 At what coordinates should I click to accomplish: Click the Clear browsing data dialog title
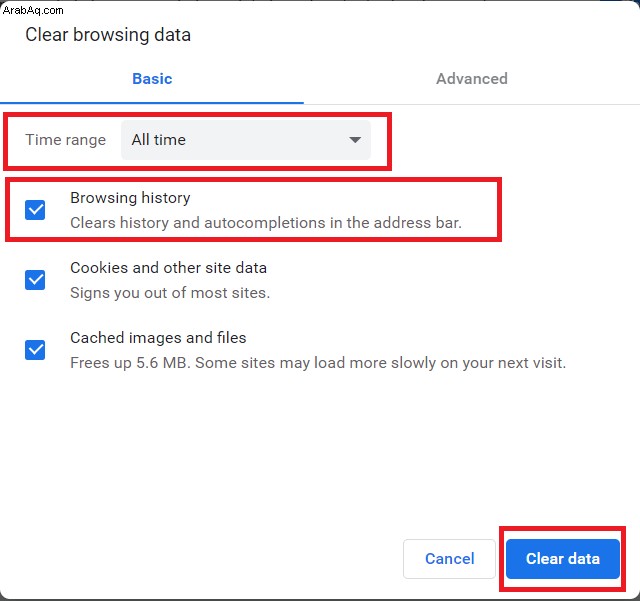[108, 35]
